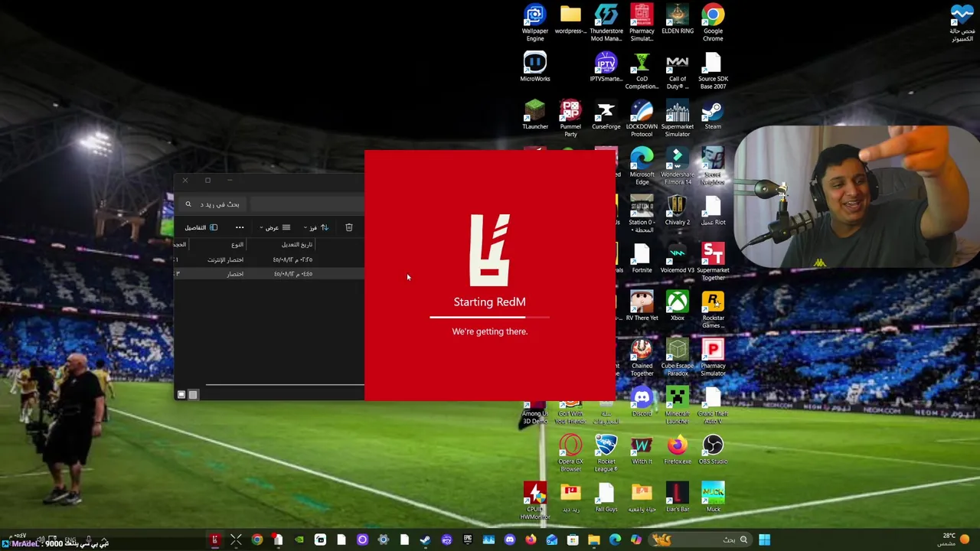Open Secret Neighbor desktop shortcut
Image resolution: width=980 pixels, height=551 pixels.
coord(713,165)
